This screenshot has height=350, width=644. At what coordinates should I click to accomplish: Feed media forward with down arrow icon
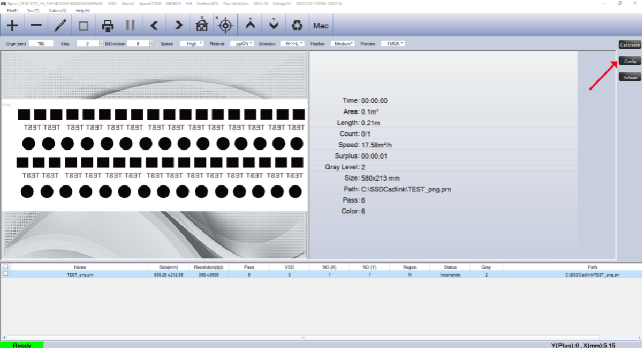[274, 25]
